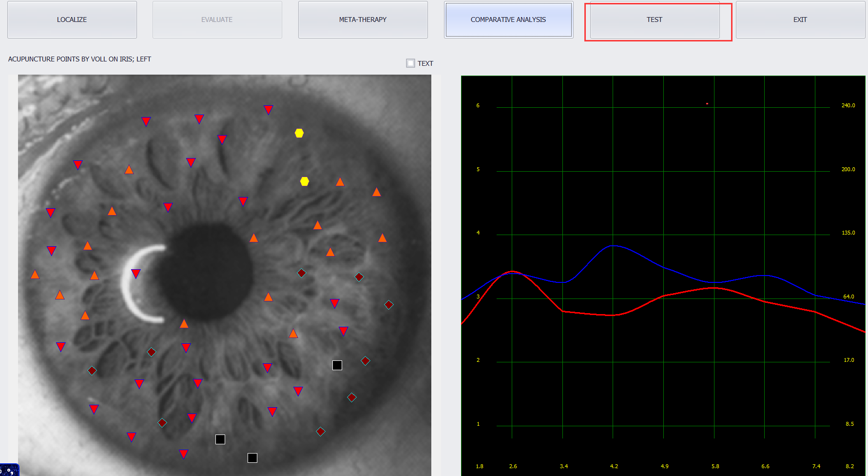The height and width of the screenshot is (476, 868).
Task: Select the bottommost red triangle marker
Action: (x=184, y=454)
